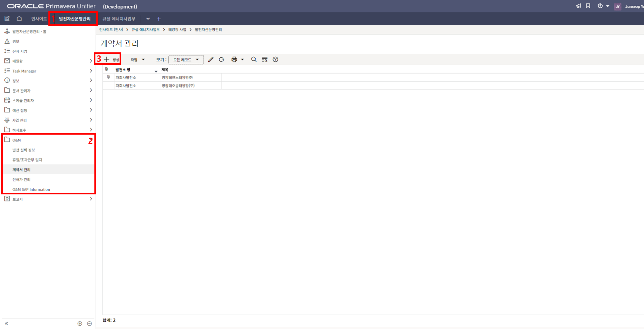
Task: Click the pencil edit icon in toolbar
Action: 211,59
